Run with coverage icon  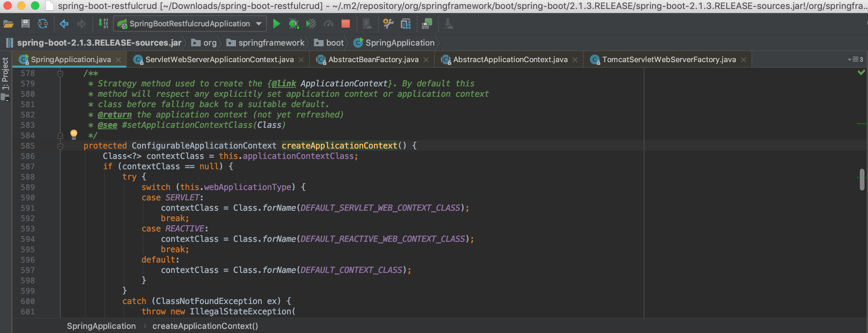coord(311,24)
